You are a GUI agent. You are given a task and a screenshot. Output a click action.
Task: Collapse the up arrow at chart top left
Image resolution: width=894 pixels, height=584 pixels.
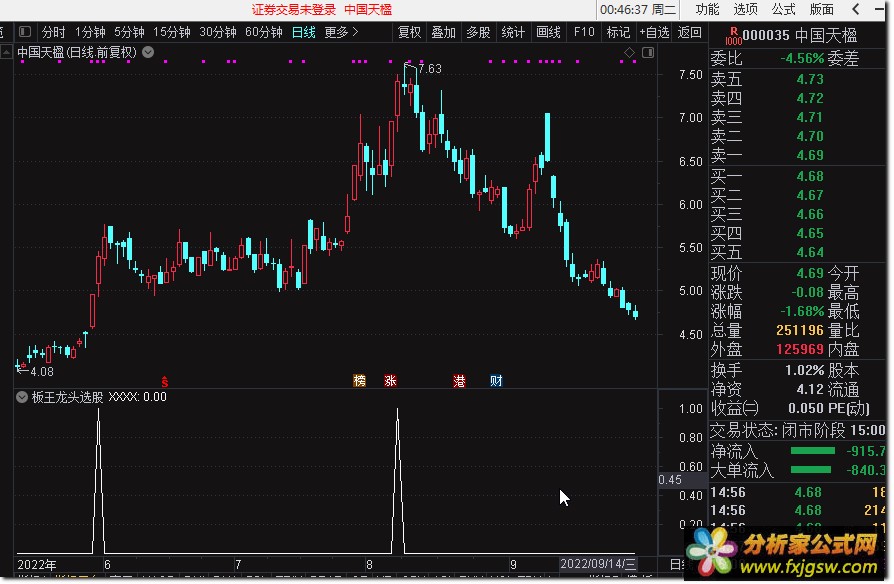[x=6, y=52]
